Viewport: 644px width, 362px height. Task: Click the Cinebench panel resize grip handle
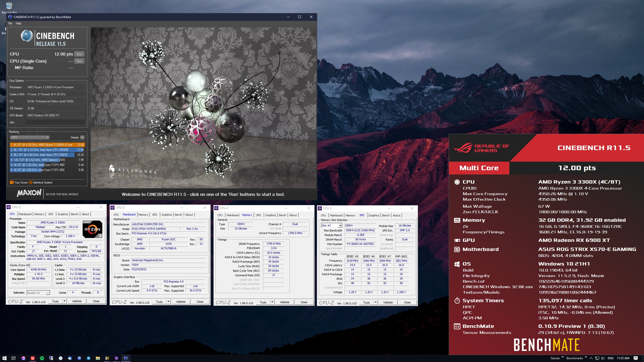(x=89, y=113)
